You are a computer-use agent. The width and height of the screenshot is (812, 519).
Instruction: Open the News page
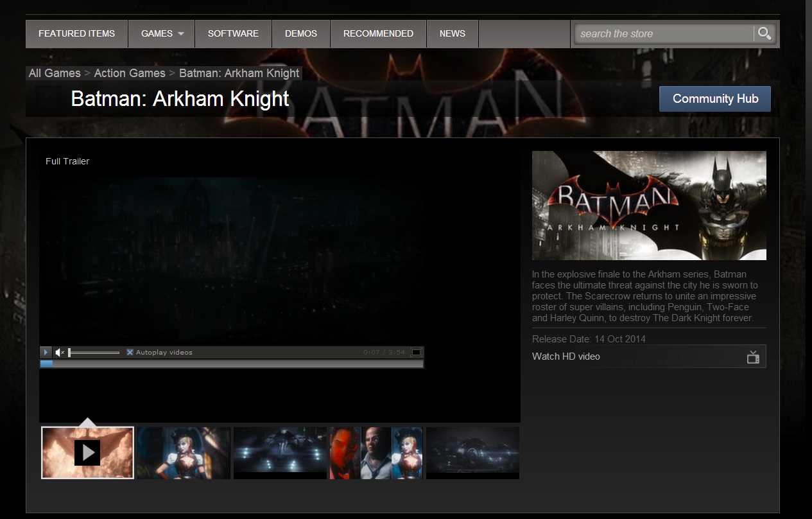pyautogui.click(x=453, y=34)
